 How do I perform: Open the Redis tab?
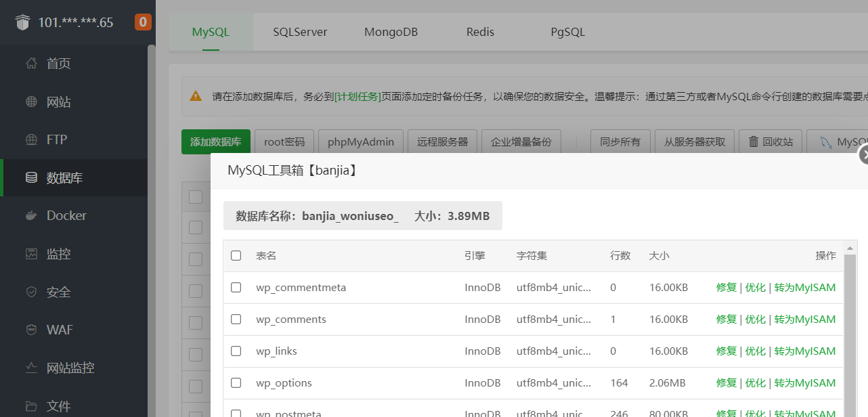coord(480,32)
